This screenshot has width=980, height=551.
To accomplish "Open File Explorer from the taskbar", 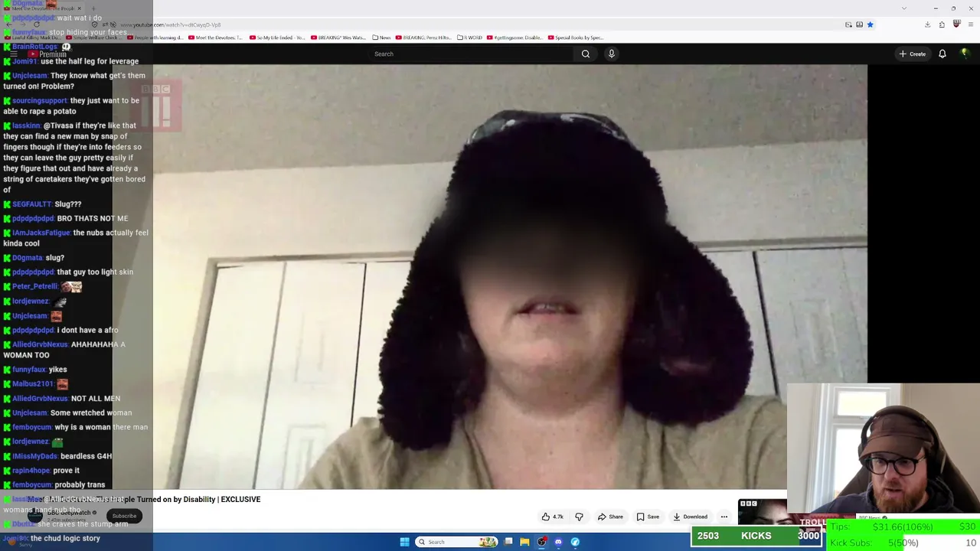I will click(x=524, y=542).
